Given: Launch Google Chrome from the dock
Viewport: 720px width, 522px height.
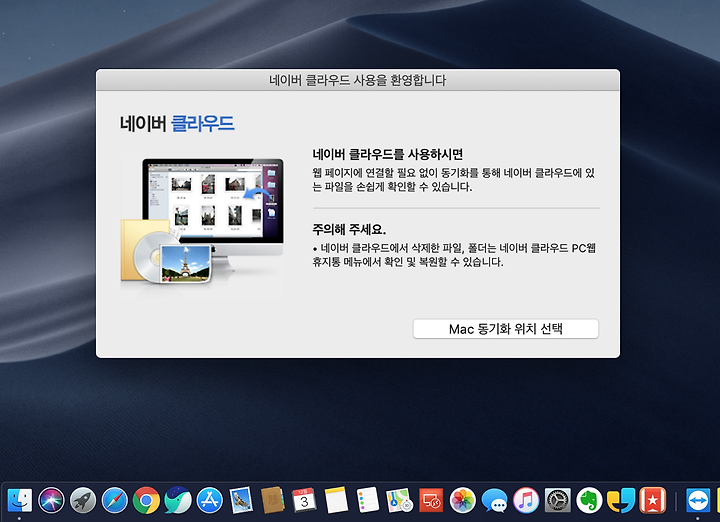Looking at the screenshot, I should coord(146,500).
